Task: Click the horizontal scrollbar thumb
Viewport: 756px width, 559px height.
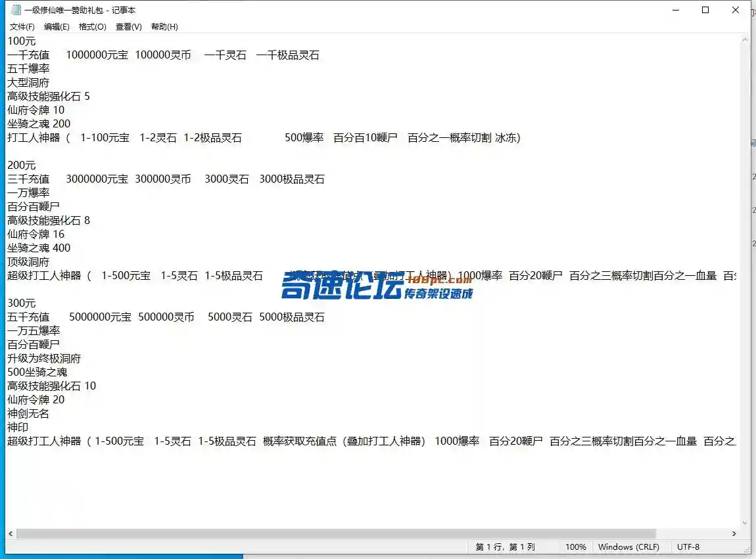Action: click(x=336, y=533)
